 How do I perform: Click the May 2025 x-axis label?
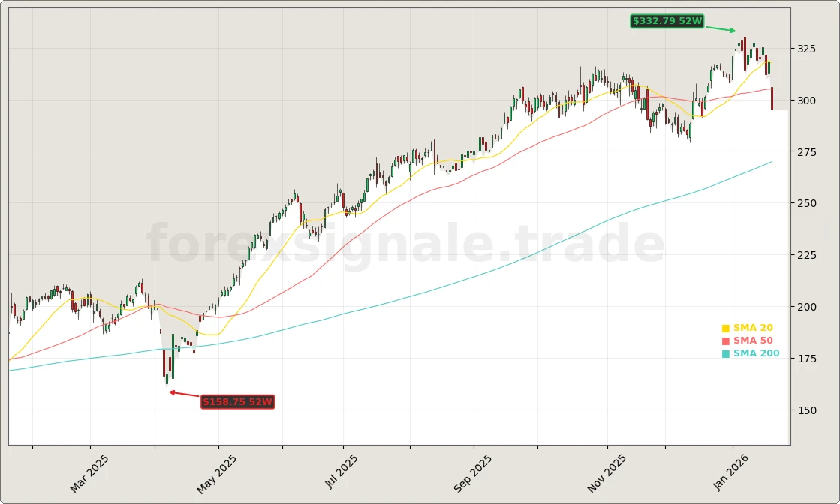(217, 473)
